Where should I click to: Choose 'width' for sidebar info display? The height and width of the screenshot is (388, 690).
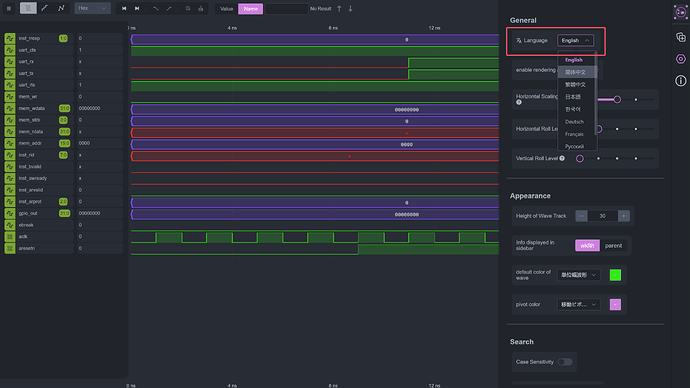coord(587,245)
